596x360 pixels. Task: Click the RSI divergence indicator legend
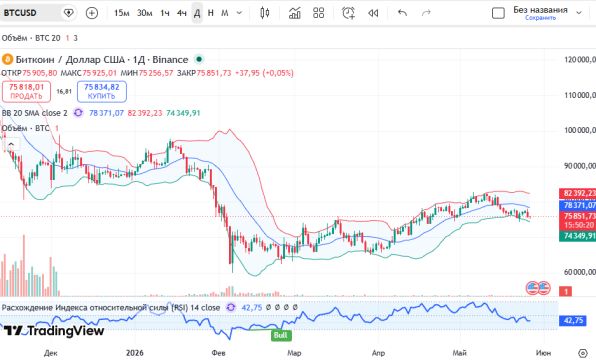pyautogui.click(x=111, y=308)
